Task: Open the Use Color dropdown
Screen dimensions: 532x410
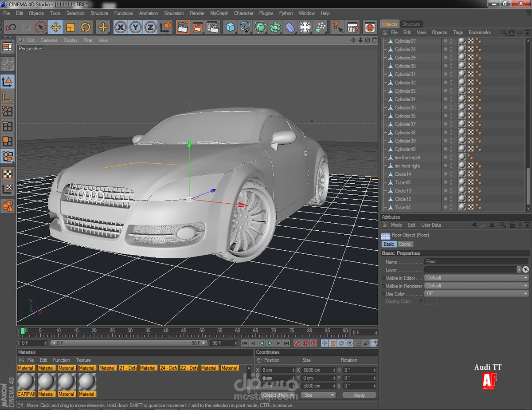Action: [477, 294]
